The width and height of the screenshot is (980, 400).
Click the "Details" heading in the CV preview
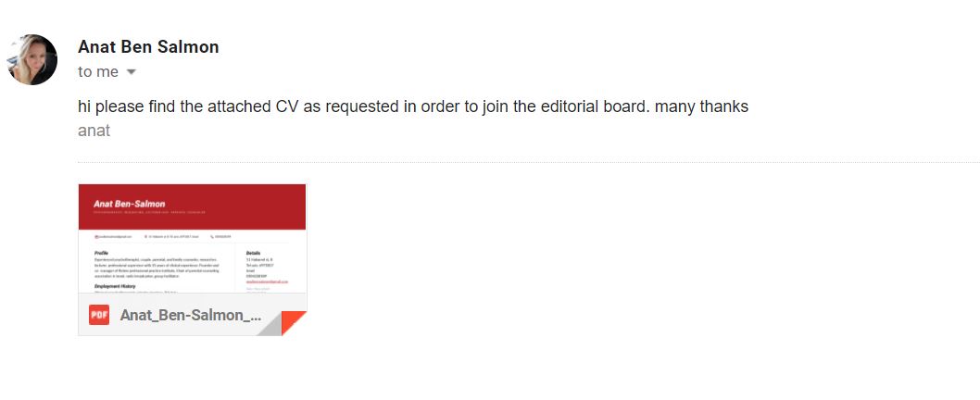[x=254, y=252]
